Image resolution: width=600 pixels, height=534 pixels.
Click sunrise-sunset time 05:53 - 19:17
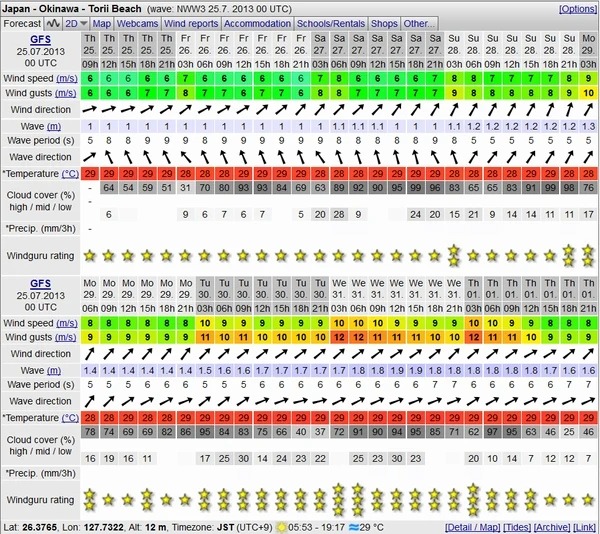(316, 527)
